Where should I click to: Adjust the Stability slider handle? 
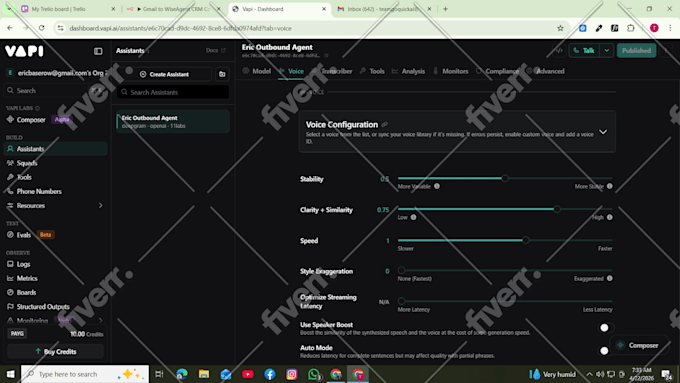505,178
